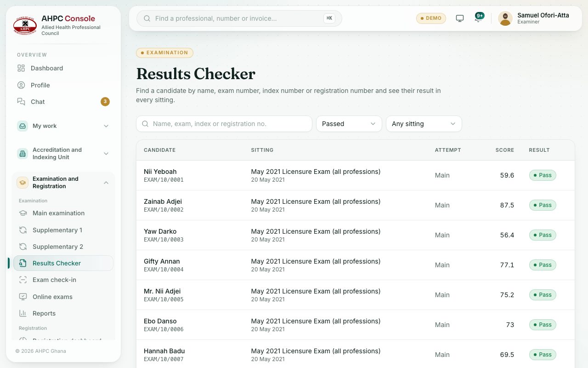Open the Any sitting dropdown
Screen dimensions: 588x368
[x=424, y=124]
